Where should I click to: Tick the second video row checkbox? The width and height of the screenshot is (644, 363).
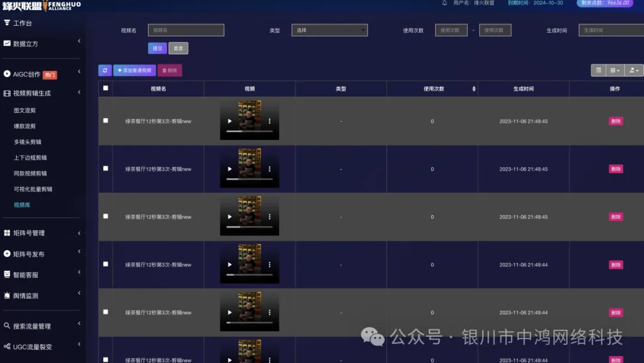106,168
